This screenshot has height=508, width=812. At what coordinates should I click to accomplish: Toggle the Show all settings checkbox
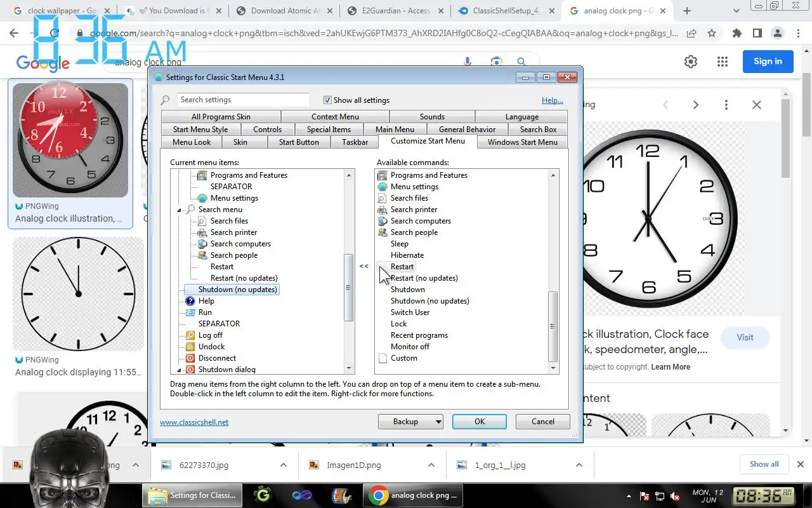tap(327, 100)
